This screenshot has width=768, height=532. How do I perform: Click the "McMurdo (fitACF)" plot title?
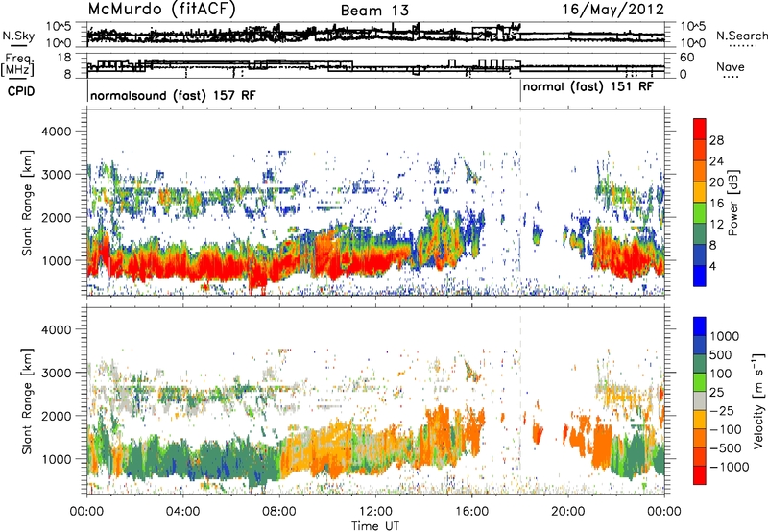click(161, 10)
